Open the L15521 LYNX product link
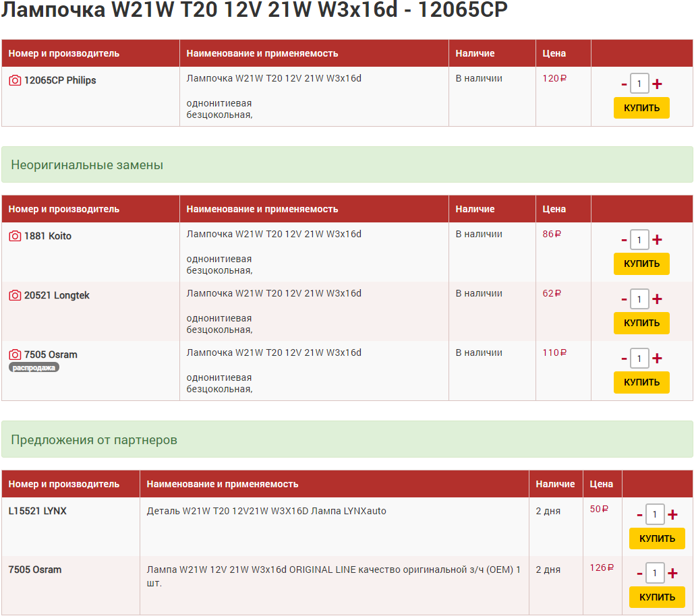 [38, 511]
